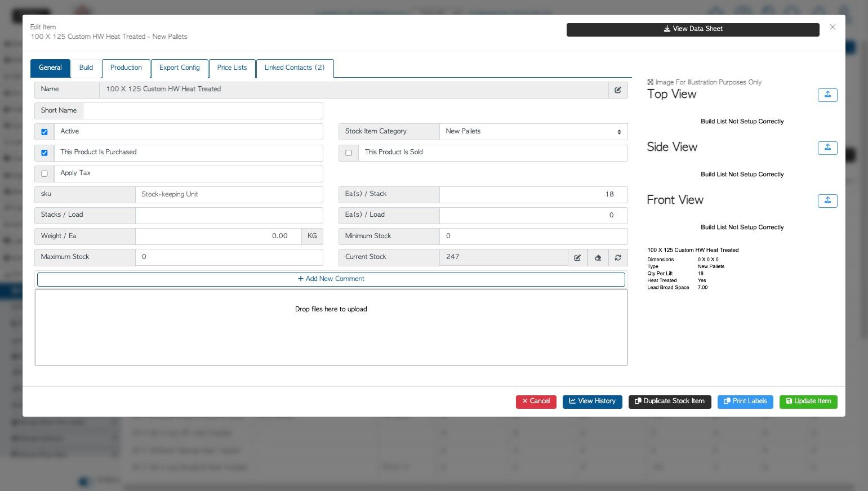Upload an image for Front View
Viewport: 868px width, 491px height.
(x=827, y=200)
